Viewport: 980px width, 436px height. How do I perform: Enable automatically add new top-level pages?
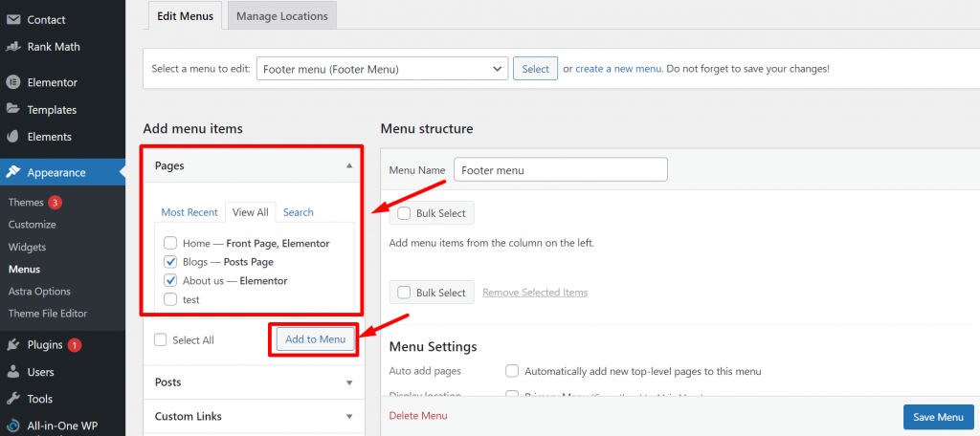click(x=512, y=371)
